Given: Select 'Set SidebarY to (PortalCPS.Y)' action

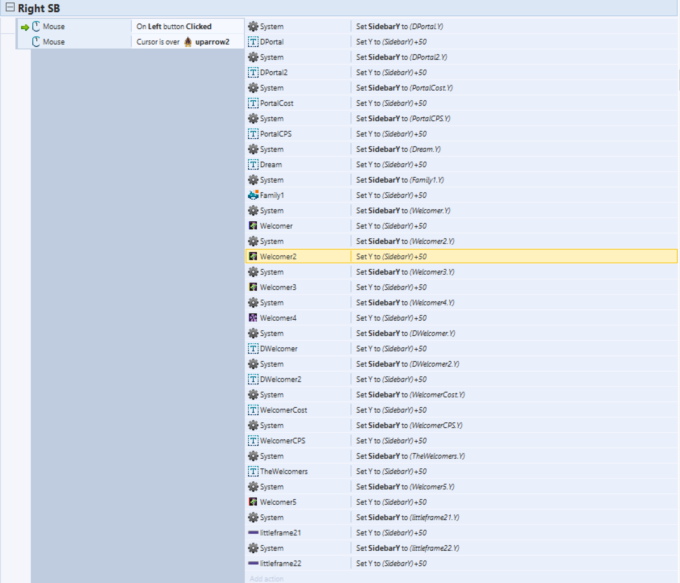Looking at the screenshot, I should [403, 118].
